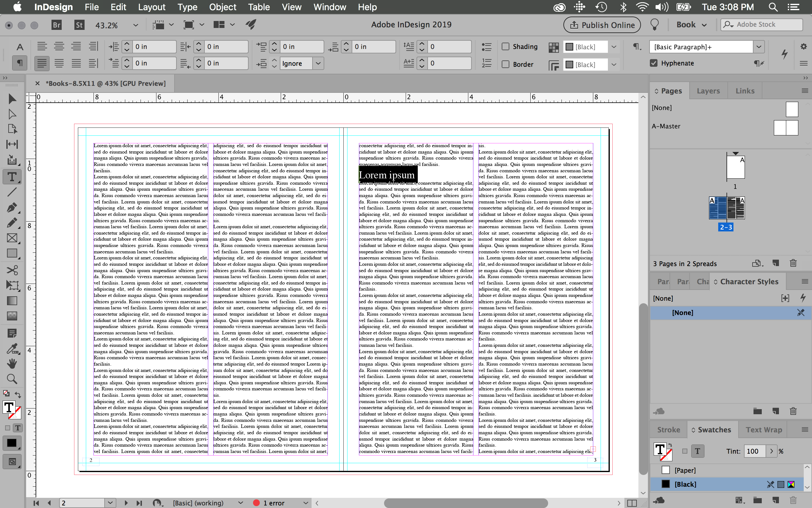The width and height of the screenshot is (812, 508).
Task: Switch to the Layers tab
Action: [708, 91]
